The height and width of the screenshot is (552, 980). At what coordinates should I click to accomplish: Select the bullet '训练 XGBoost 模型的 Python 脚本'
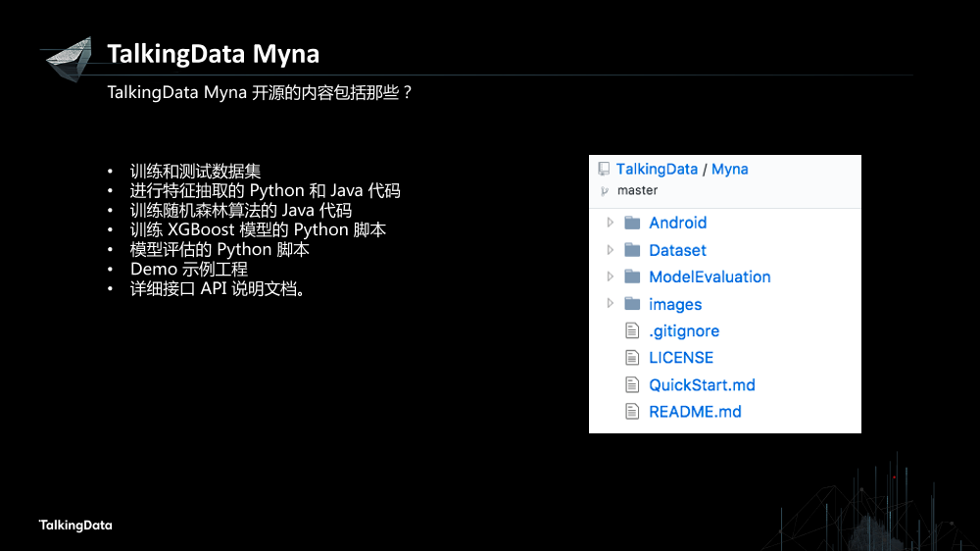click(x=258, y=229)
